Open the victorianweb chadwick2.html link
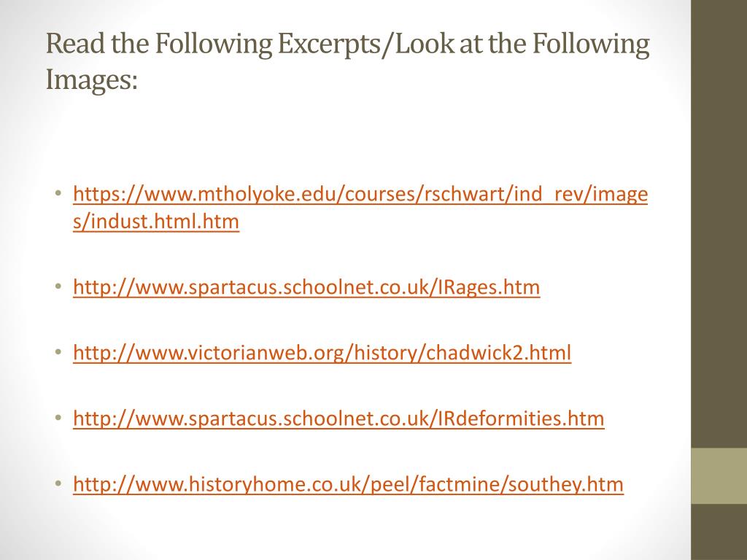 pos(322,353)
